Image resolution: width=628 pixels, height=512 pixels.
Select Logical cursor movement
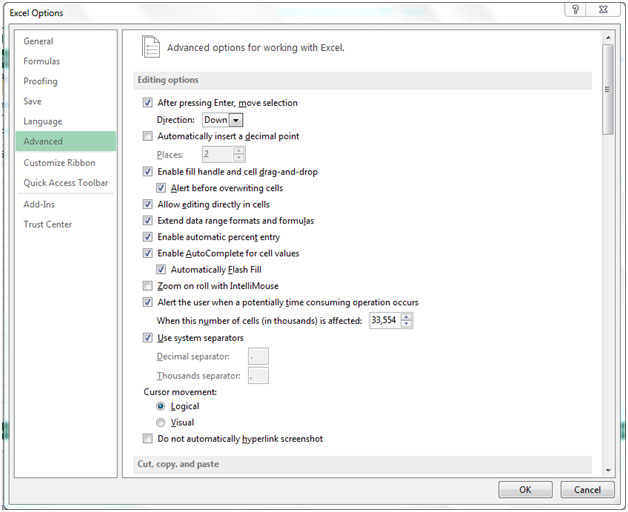pyautogui.click(x=161, y=406)
